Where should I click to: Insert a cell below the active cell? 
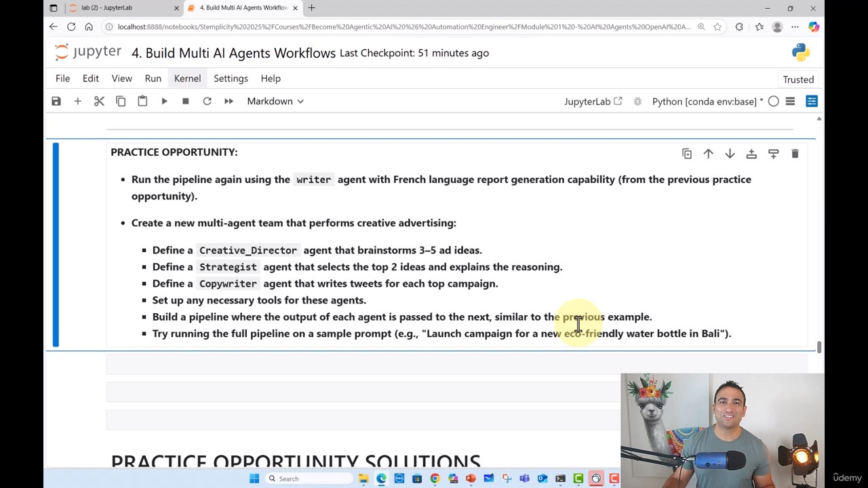tap(773, 154)
